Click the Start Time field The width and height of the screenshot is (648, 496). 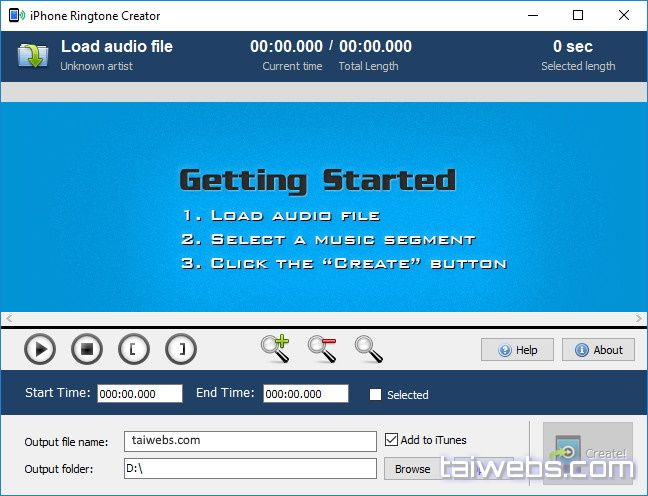click(x=139, y=394)
